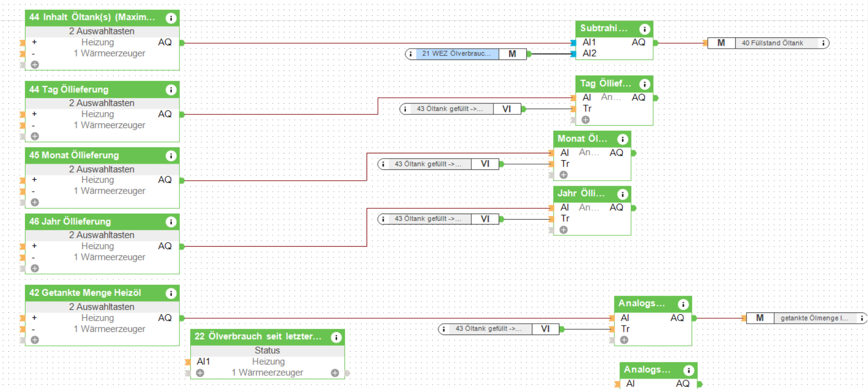Viewport: 868px width, 389px height.
Task: Expand inputs plus on upper Analogs... block
Action: (624, 340)
